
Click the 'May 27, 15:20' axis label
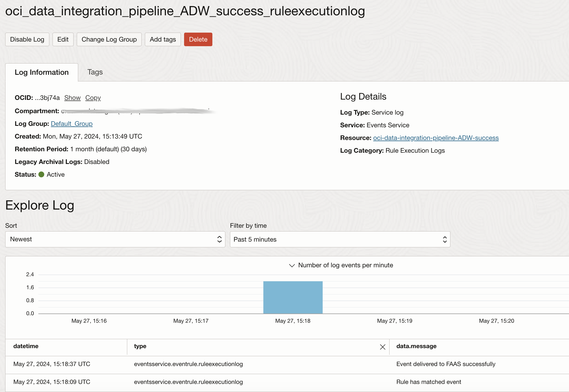[496, 321]
